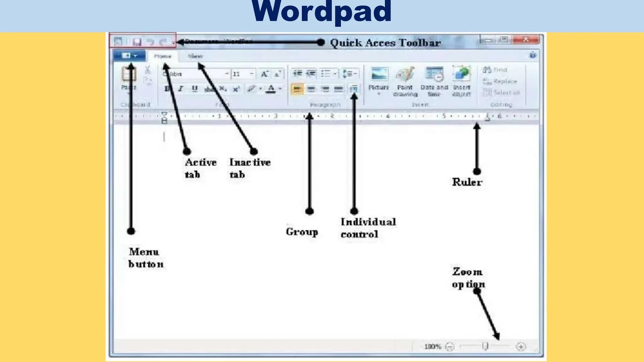Toggle Subscript formatting

tap(223, 89)
